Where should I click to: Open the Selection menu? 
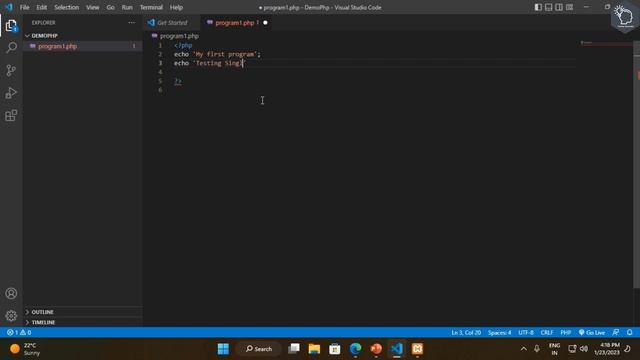(67, 7)
